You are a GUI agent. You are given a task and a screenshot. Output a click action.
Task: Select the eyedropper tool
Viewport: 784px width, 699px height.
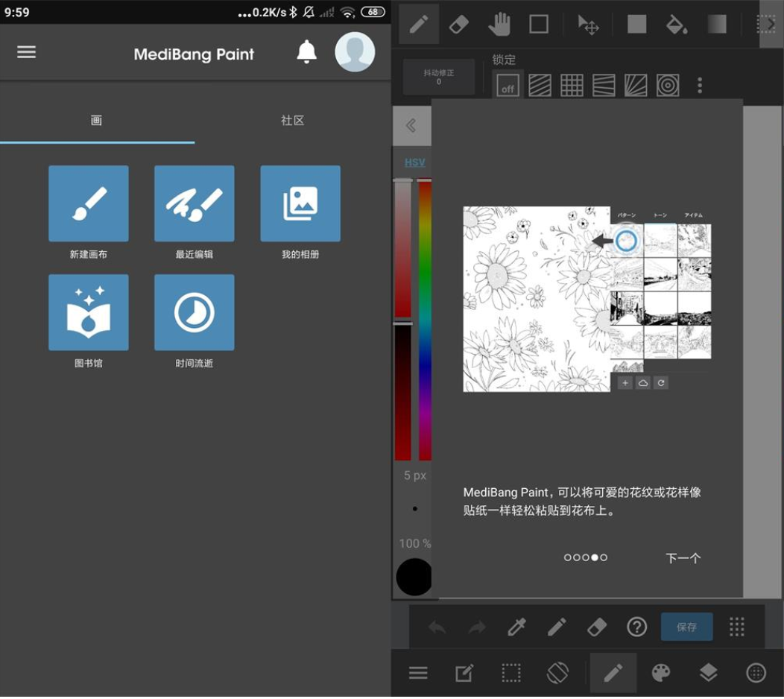(x=516, y=627)
